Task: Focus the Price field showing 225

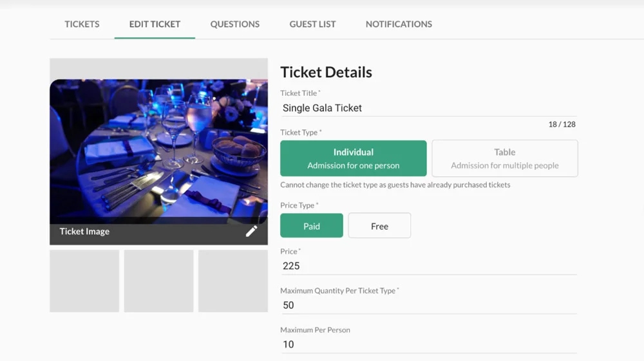Action: point(428,266)
